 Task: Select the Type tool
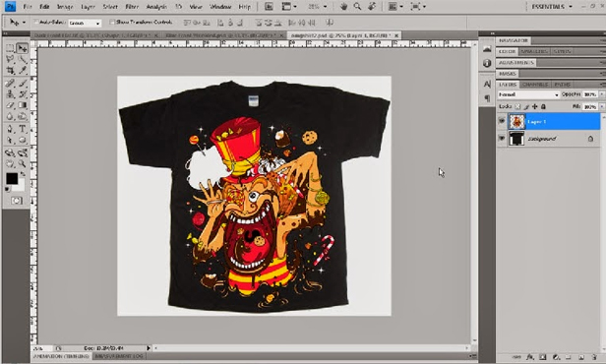pyautogui.click(x=22, y=129)
